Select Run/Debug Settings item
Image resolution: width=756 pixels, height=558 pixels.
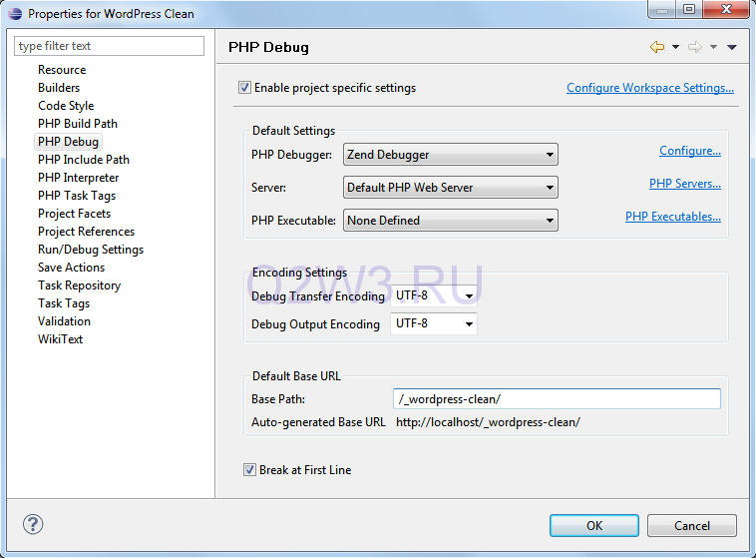pos(91,250)
